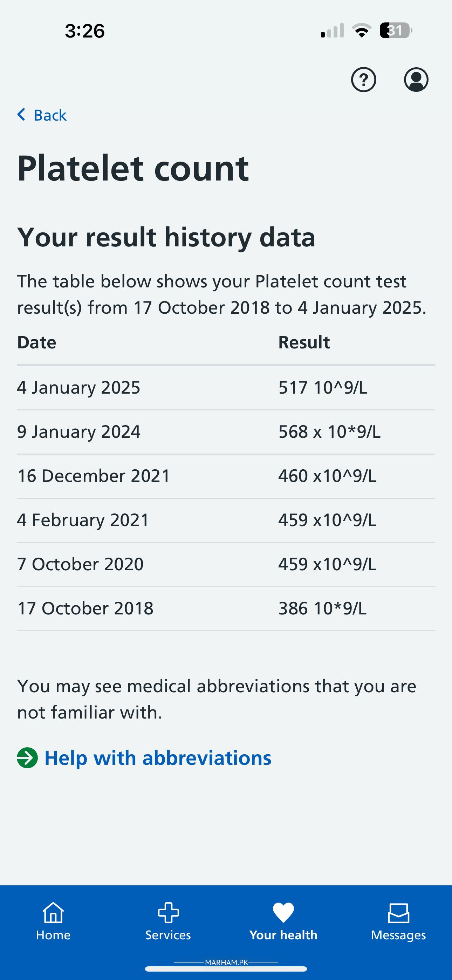The height and width of the screenshot is (980, 452).
Task: Tap the Messages envelope icon
Action: click(x=398, y=913)
